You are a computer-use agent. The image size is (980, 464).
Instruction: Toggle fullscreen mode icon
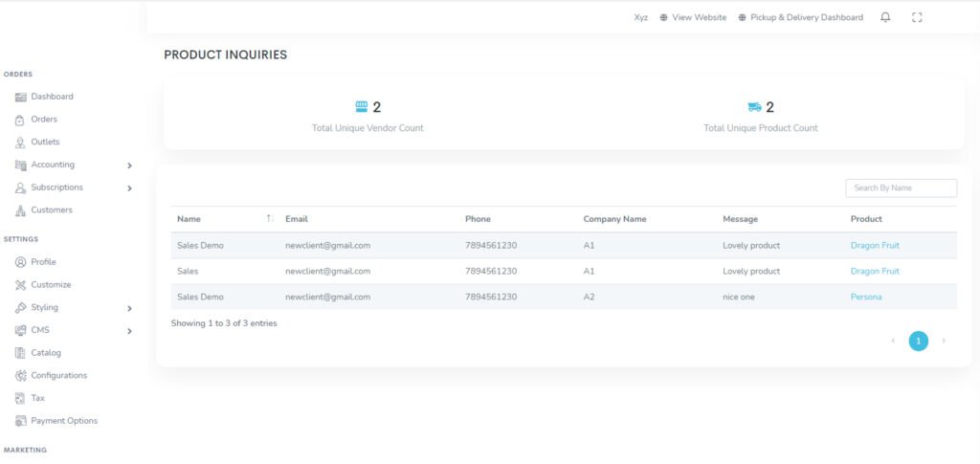(917, 17)
